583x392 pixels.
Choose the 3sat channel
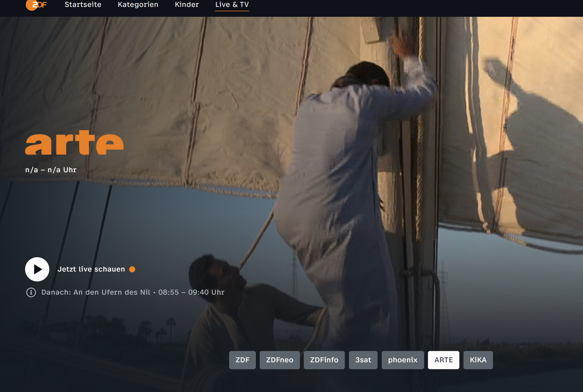pos(363,360)
